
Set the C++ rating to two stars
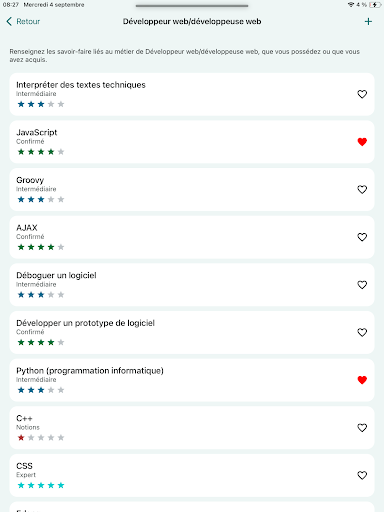pos(31,438)
